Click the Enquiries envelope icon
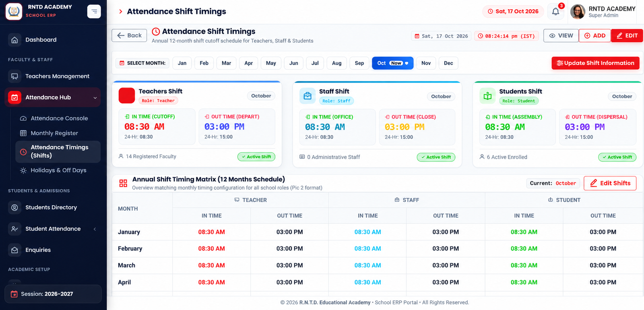644x310 pixels. [14, 250]
